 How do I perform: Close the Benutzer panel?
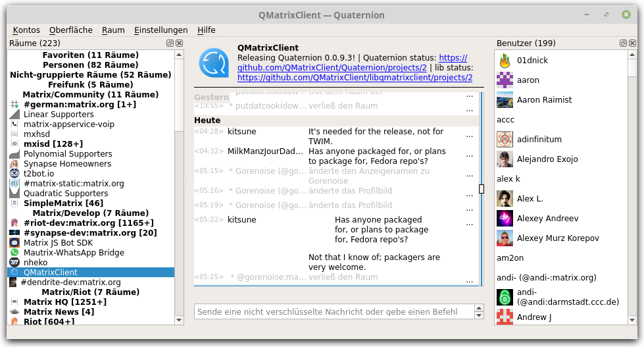633,43
